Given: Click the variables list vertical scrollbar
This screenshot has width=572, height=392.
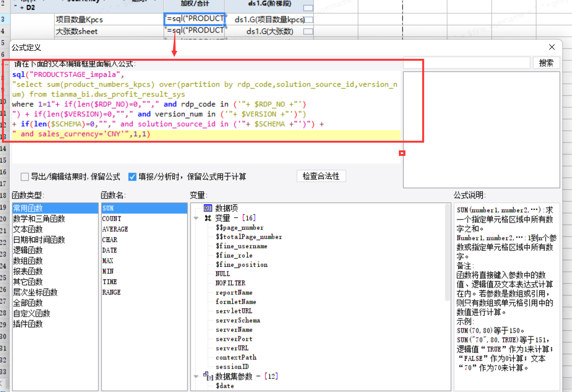Looking at the screenshot, I should point(448,253).
